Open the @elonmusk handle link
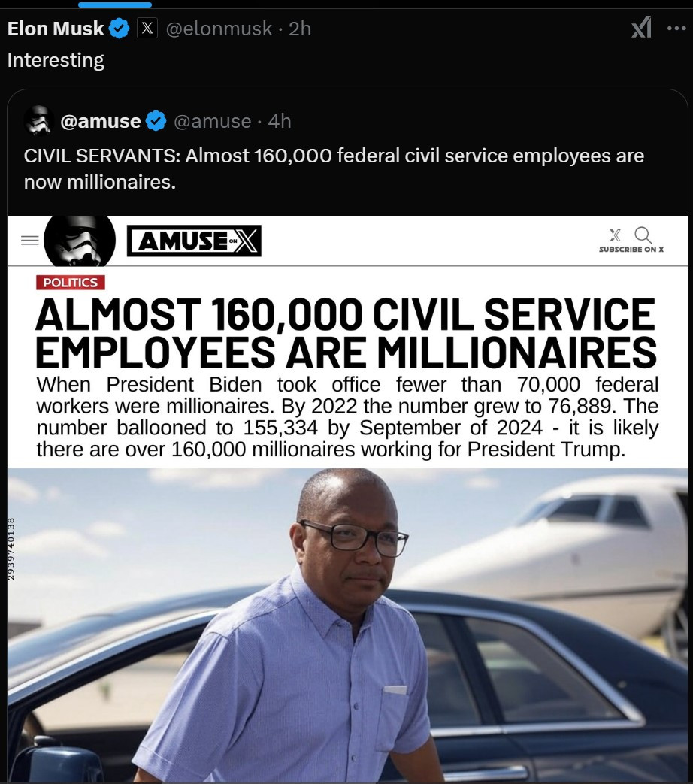 (218, 29)
